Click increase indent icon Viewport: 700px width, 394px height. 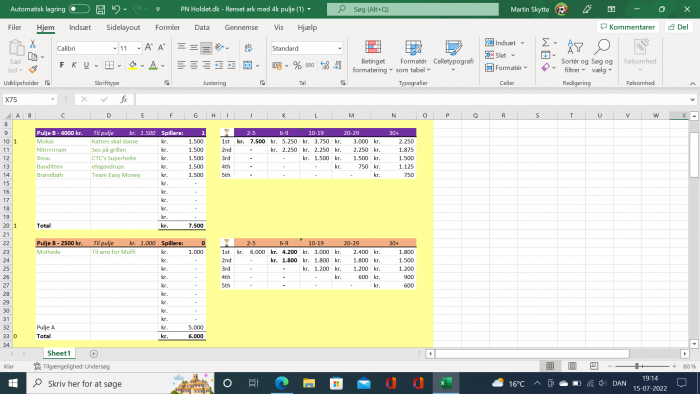pos(231,65)
